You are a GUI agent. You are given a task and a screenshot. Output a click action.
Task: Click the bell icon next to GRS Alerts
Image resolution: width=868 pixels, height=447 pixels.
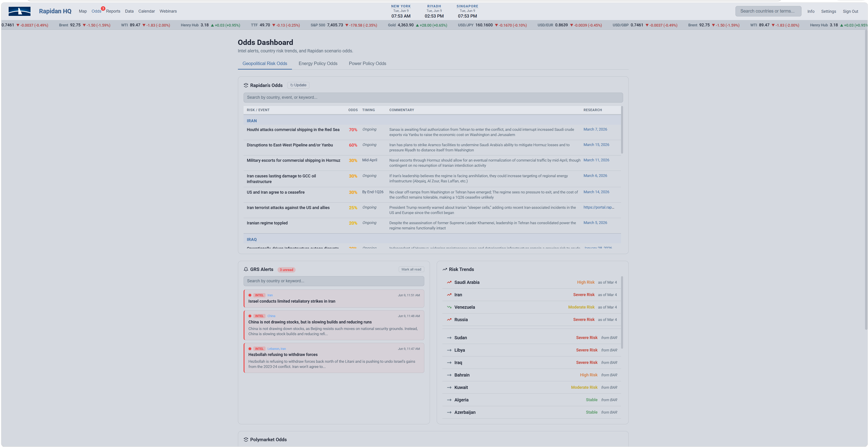point(246,269)
